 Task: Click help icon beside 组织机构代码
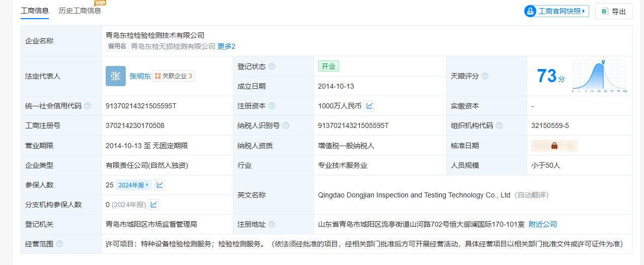(x=499, y=125)
